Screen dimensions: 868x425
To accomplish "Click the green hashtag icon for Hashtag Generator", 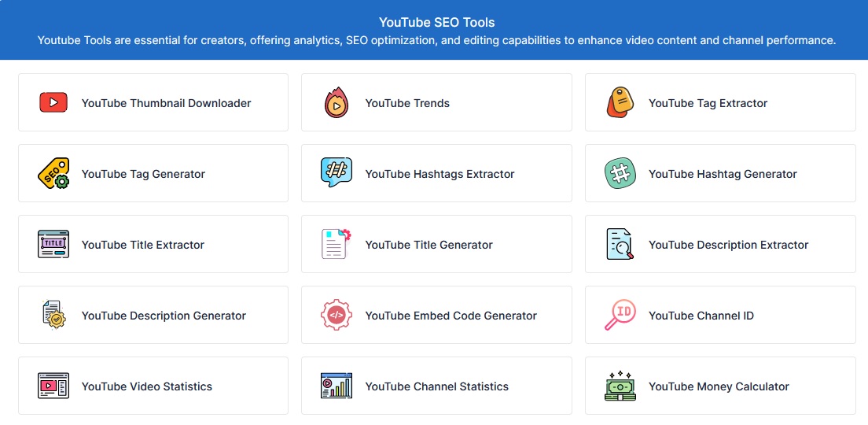I will [x=620, y=173].
